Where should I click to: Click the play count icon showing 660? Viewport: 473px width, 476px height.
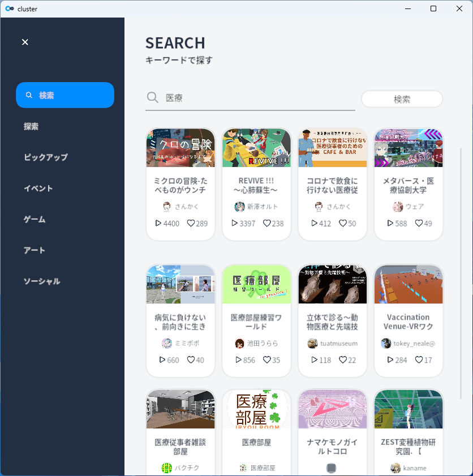(162, 360)
